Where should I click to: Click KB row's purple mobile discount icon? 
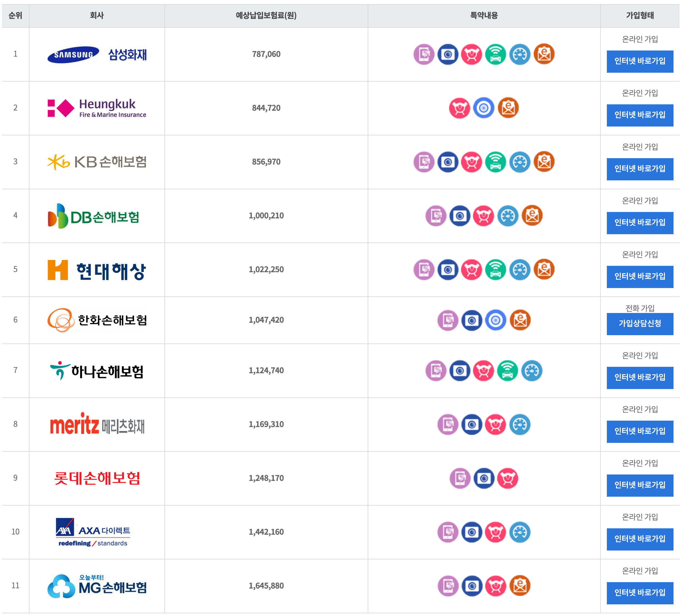424,162
